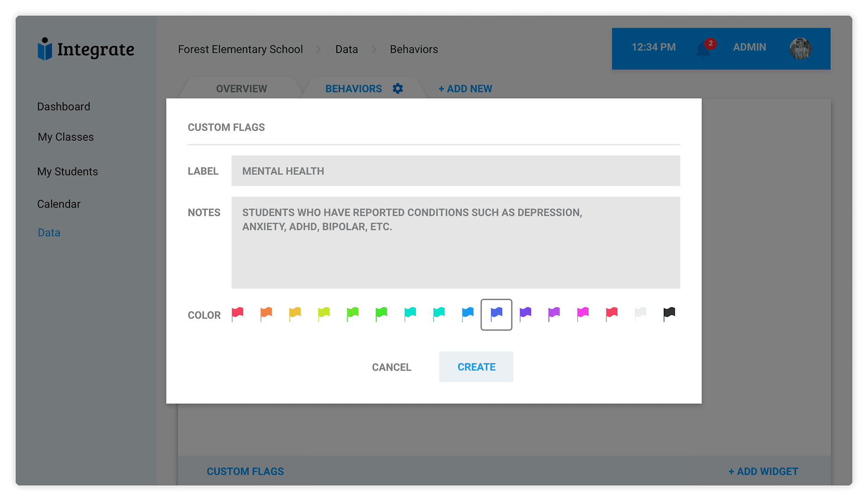This screenshot has height=502, width=868.
Task: Select the yellow flag color
Action: coord(295,314)
